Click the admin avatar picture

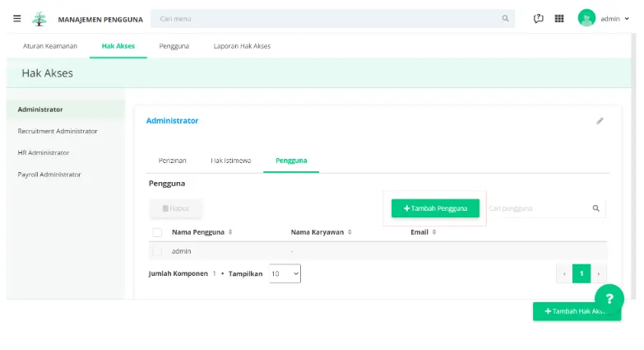586,18
